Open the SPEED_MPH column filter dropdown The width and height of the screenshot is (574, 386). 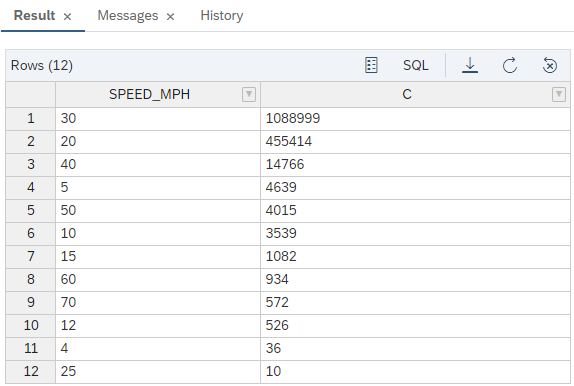tap(249, 94)
